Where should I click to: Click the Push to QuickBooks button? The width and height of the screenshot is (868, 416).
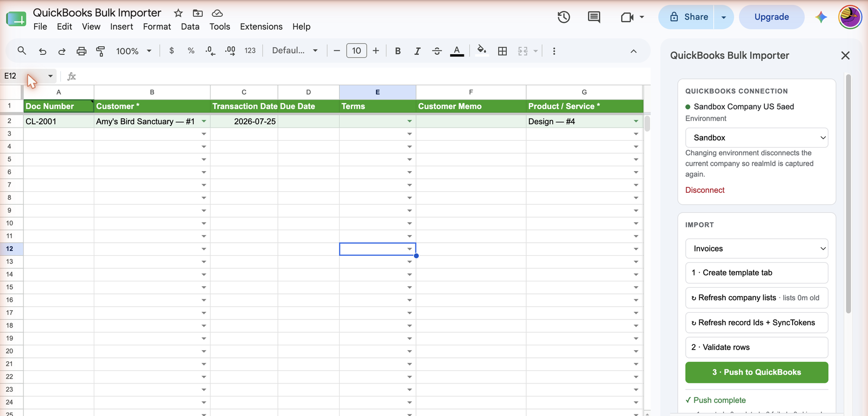(x=757, y=373)
